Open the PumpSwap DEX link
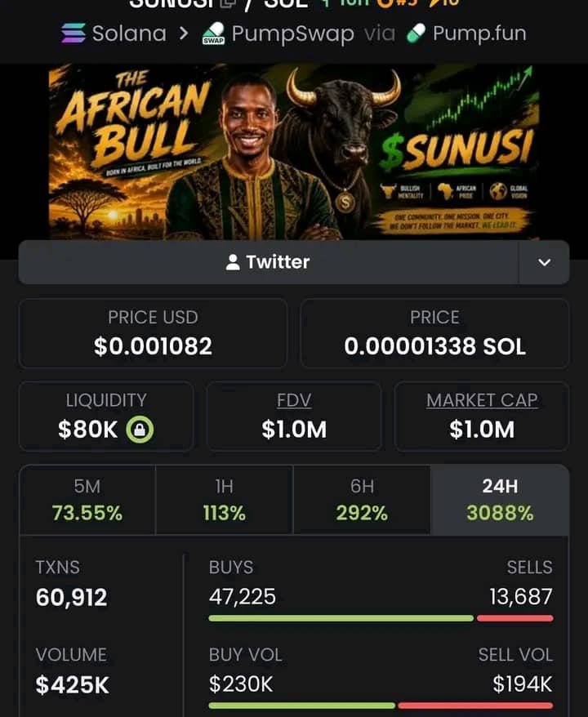Screen dimensions: 588x717 292,33
